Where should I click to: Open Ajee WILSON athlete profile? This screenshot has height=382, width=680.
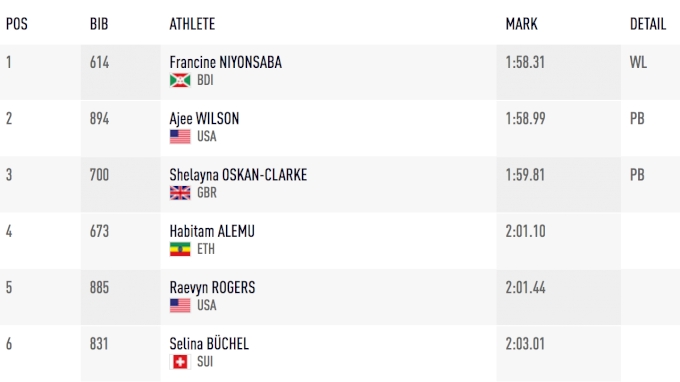pos(204,119)
